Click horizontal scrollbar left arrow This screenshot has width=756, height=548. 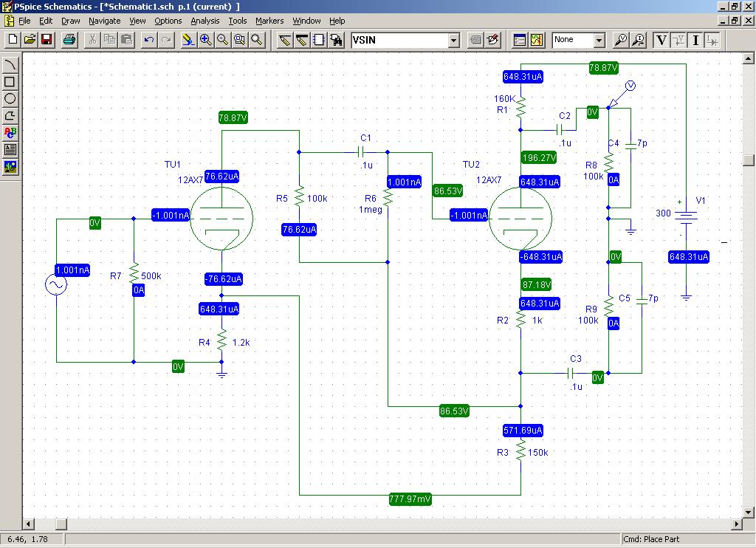(29, 524)
